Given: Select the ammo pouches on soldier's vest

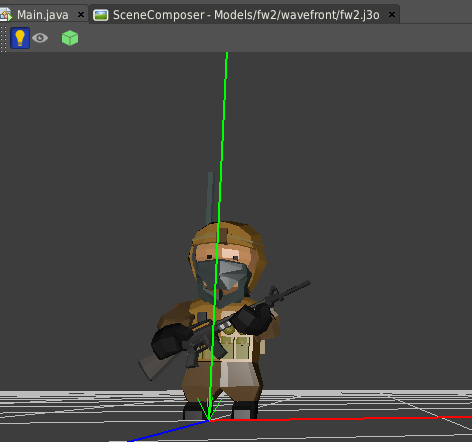Looking at the screenshot, I should point(230,348).
